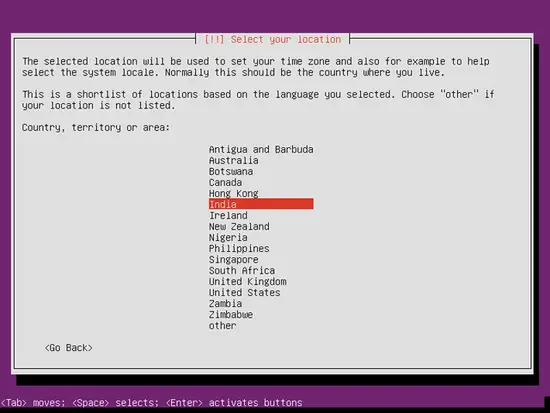Click the highlighted India entry
The width and height of the screenshot is (550, 413).
coord(261,204)
